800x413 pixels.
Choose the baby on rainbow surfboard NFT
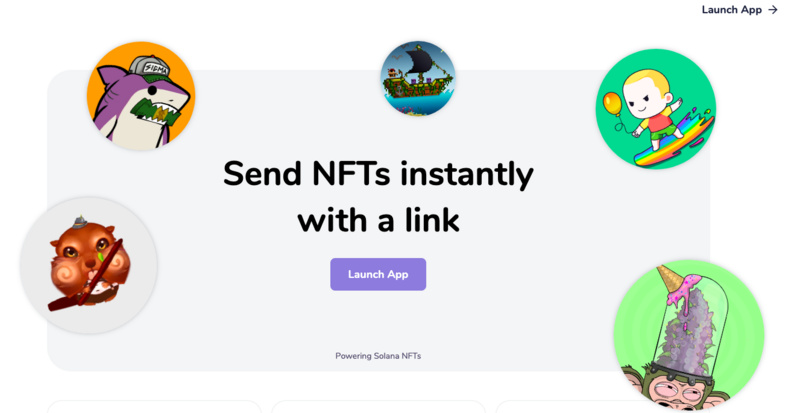click(x=655, y=109)
